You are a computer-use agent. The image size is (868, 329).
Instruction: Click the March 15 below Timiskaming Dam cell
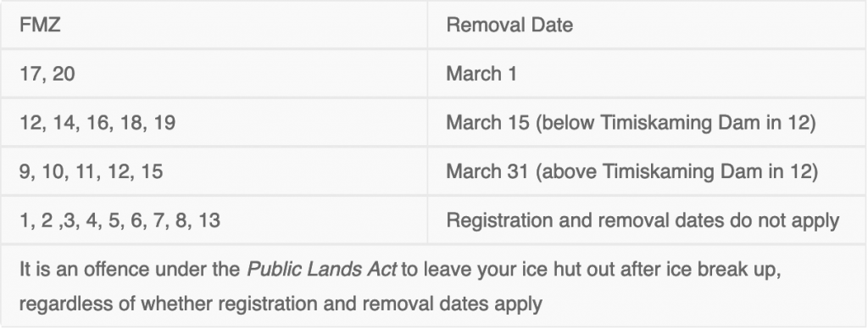click(x=647, y=122)
